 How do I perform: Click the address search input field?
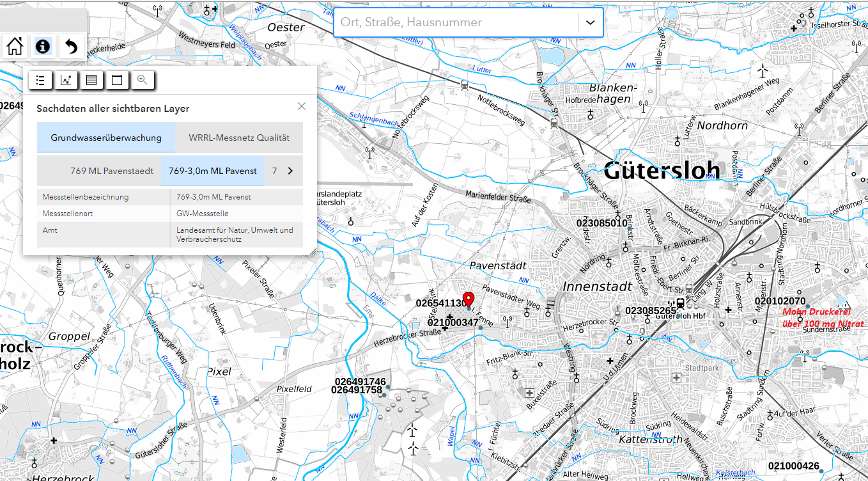456,22
